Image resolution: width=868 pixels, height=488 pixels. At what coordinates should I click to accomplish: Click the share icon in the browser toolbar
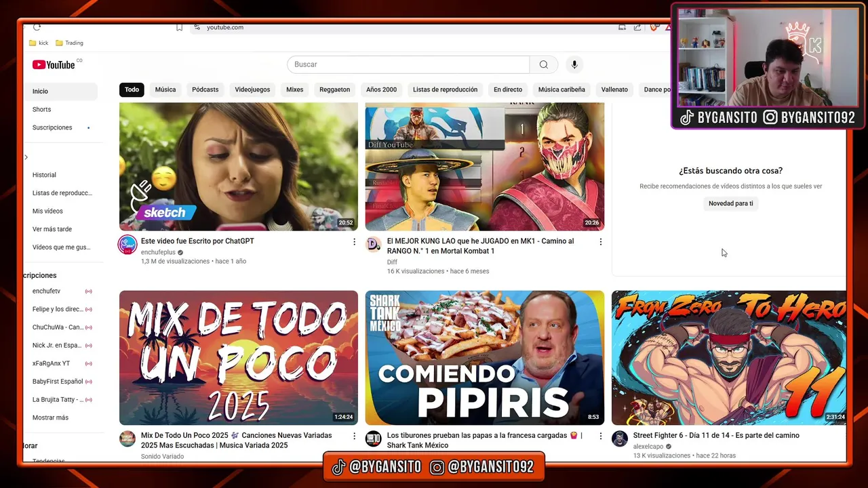pos(637,27)
